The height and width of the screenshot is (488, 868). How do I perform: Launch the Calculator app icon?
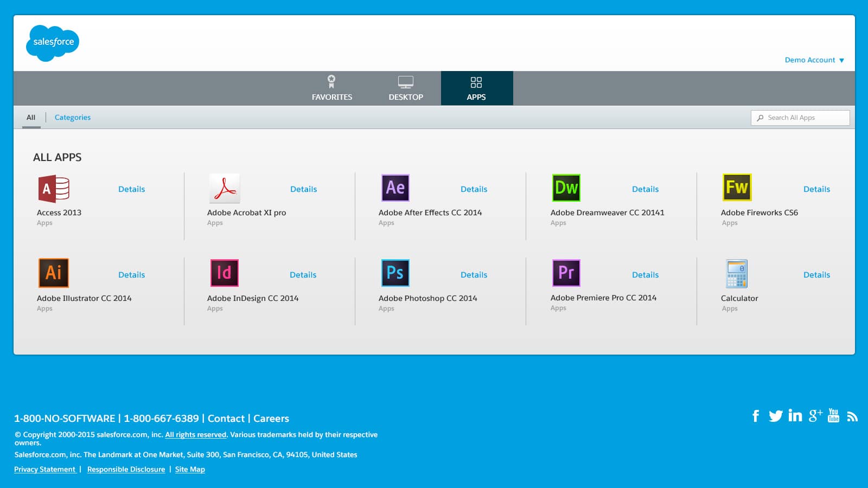click(x=737, y=273)
